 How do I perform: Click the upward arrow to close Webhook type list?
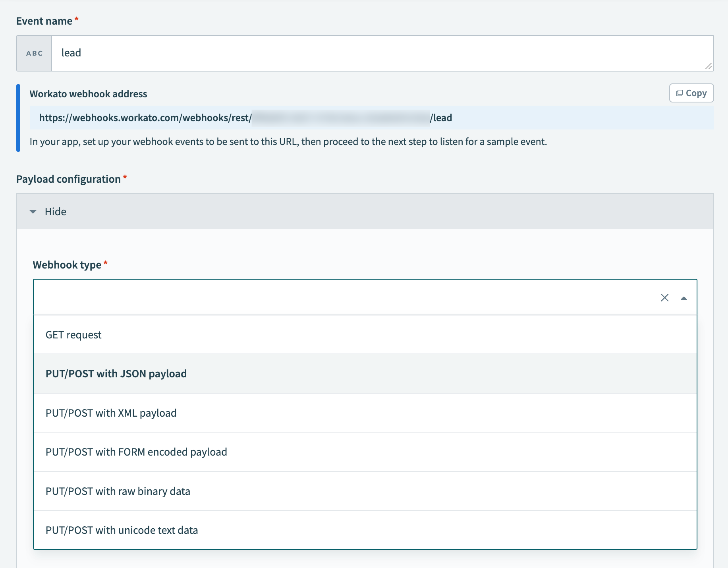[684, 297]
